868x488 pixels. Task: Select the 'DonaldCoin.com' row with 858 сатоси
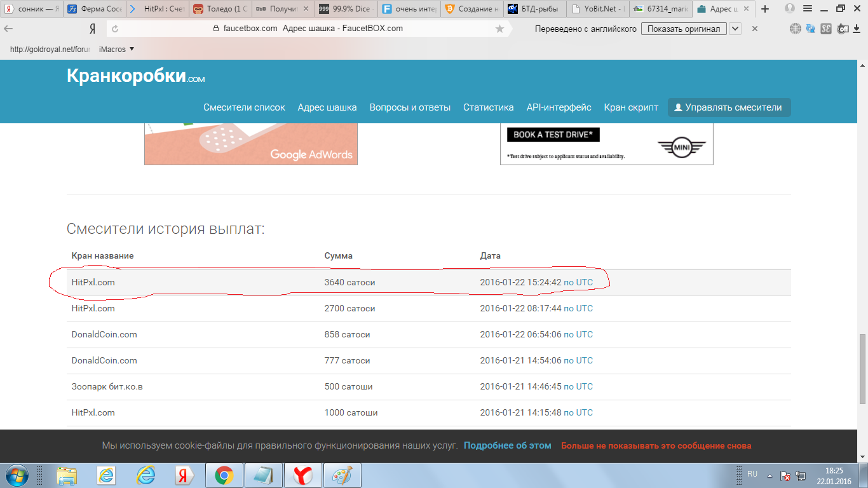pos(429,334)
